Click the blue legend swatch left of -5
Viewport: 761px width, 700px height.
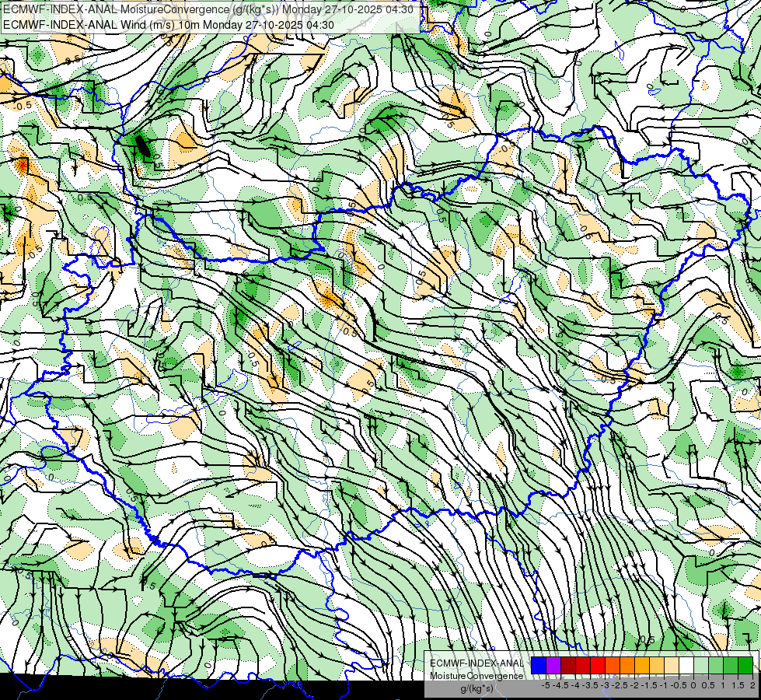click(539, 666)
